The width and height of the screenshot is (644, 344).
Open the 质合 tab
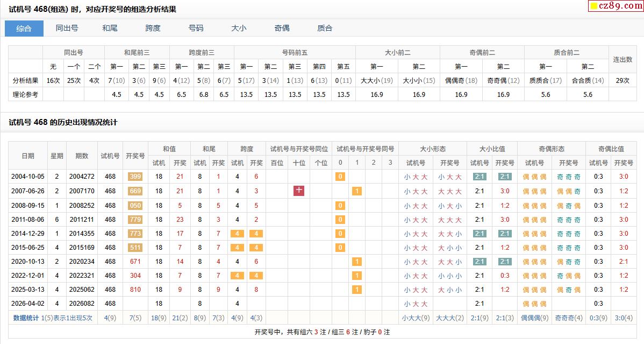[x=325, y=28]
